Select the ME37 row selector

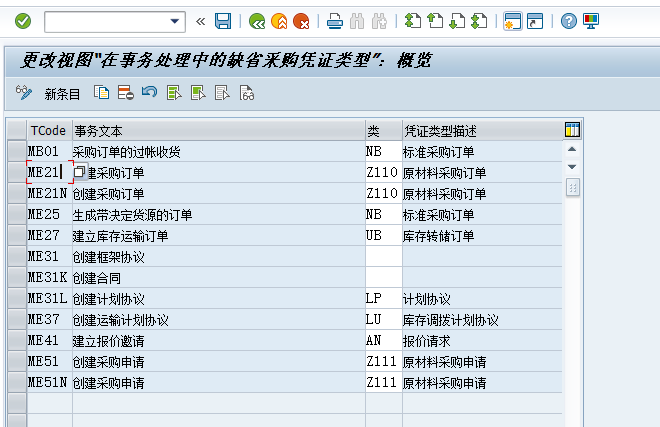[17, 320]
